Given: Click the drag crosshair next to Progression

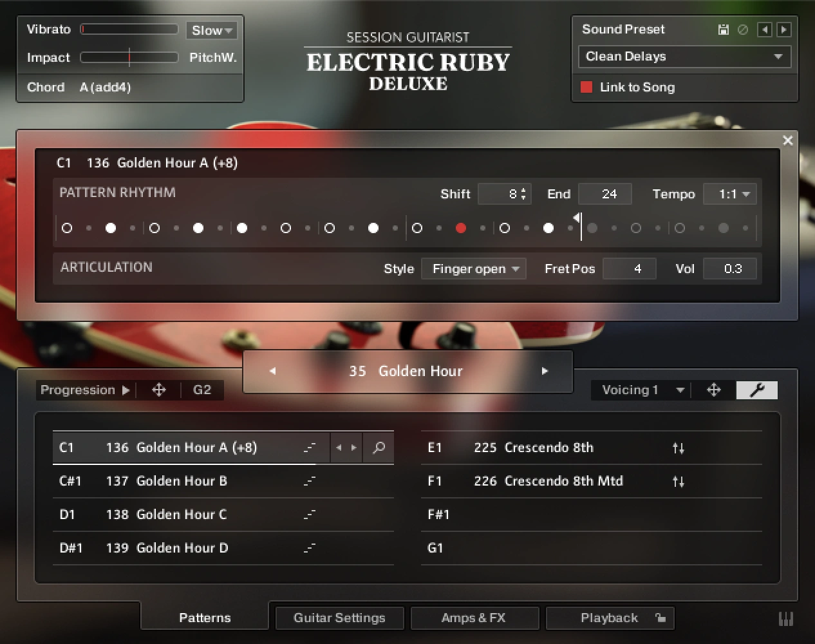Looking at the screenshot, I should click(158, 390).
